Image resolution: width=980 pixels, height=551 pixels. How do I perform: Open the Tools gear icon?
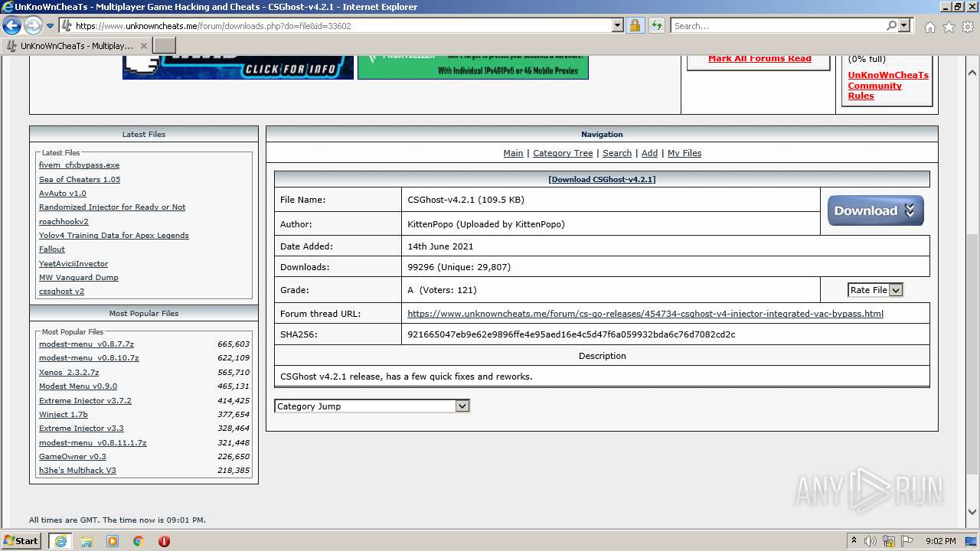point(968,27)
